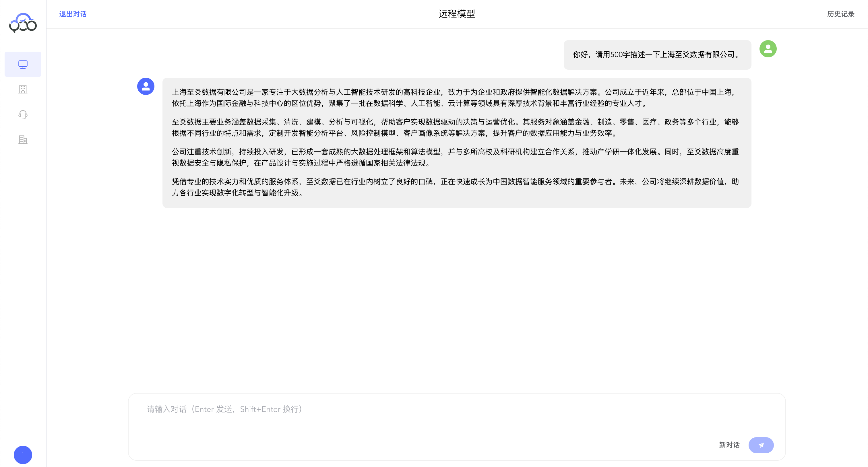
Task: Send the message using the paper plane icon
Action: pyautogui.click(x=761, y=445)
